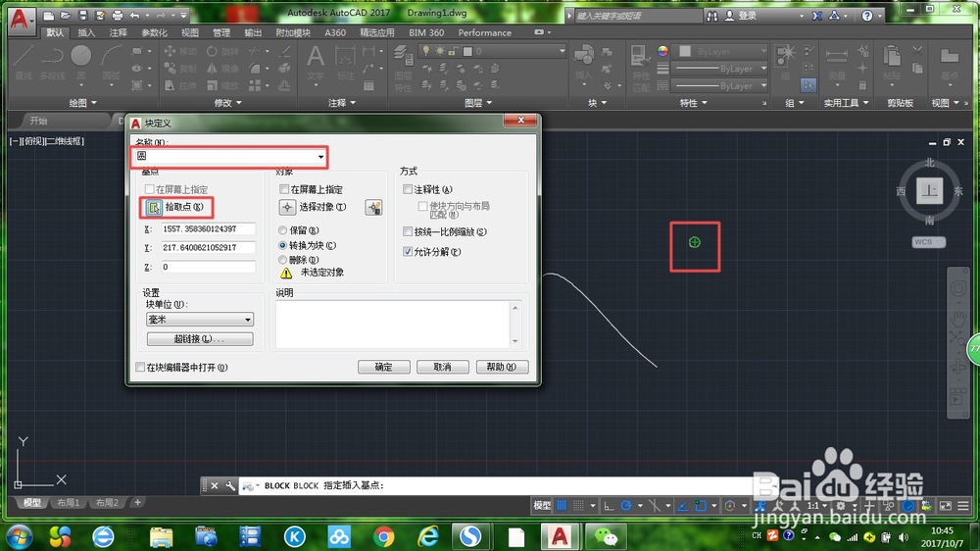Click 确定 (OK) button in dialog
The image size is (980, 551).
(384, 367)
